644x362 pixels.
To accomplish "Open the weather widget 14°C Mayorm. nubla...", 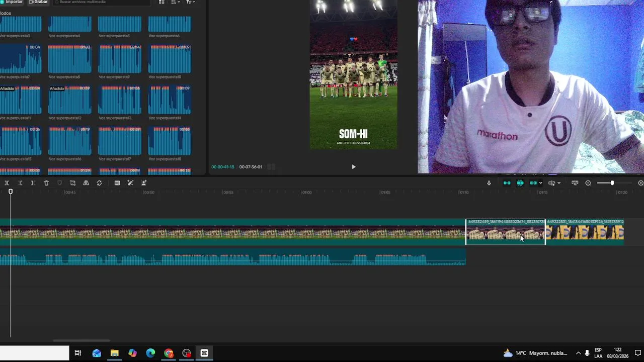I will pyautogui.click(x=535, y=353).
